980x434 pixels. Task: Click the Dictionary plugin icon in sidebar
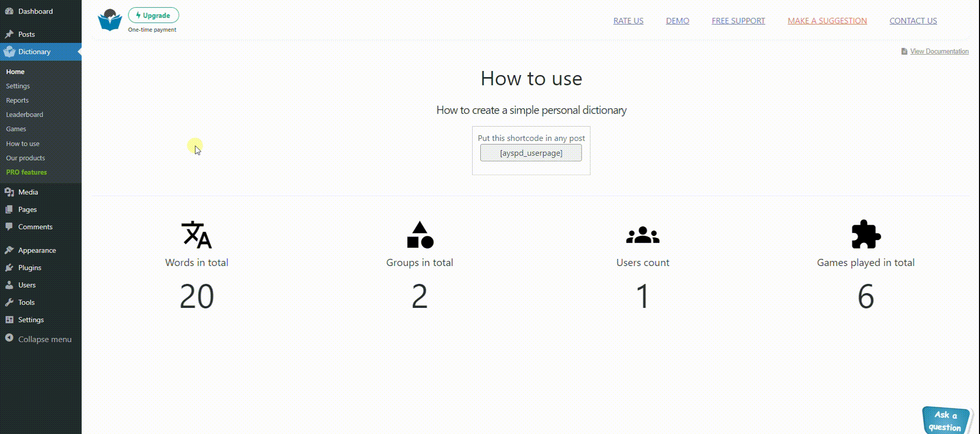coord(9,51)
